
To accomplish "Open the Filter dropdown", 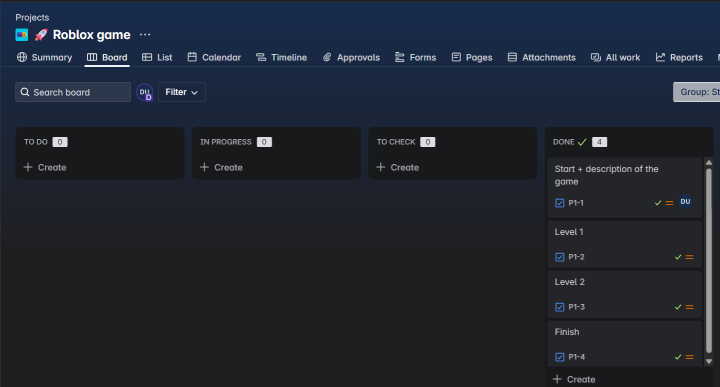I will pos(182,92).
